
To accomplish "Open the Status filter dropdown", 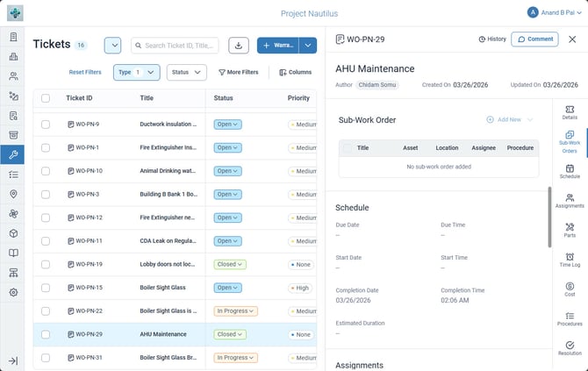I will pos(186,72).
